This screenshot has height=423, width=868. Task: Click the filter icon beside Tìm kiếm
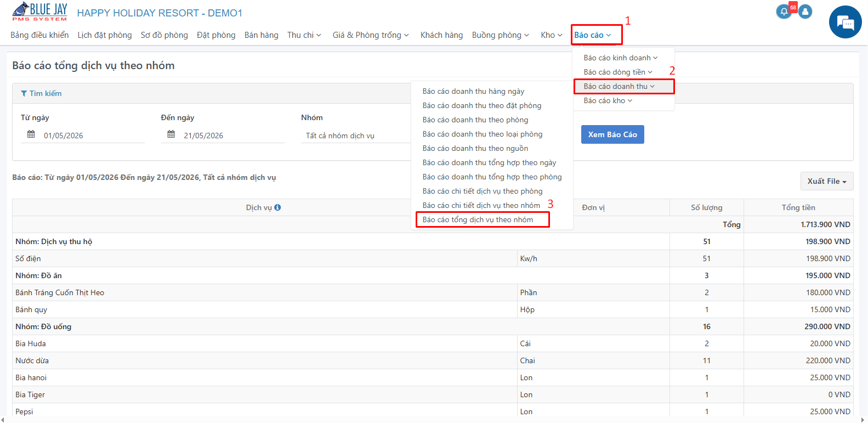(24, 94)
